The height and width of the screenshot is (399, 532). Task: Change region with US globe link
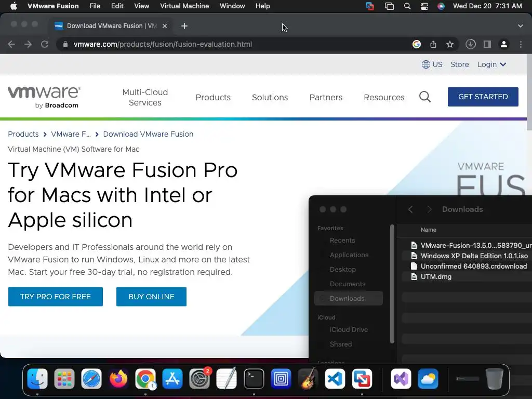pyautogui.click(x=432, y=64)
